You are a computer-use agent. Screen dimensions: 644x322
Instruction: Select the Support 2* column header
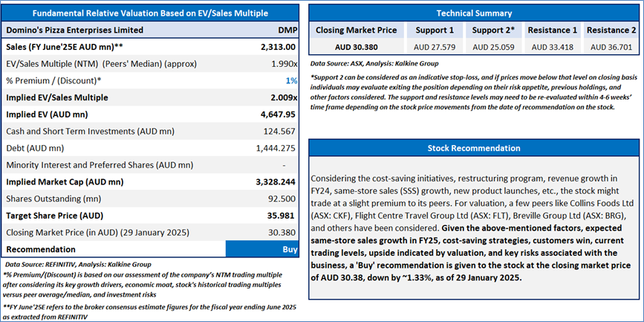click(492, 30)
